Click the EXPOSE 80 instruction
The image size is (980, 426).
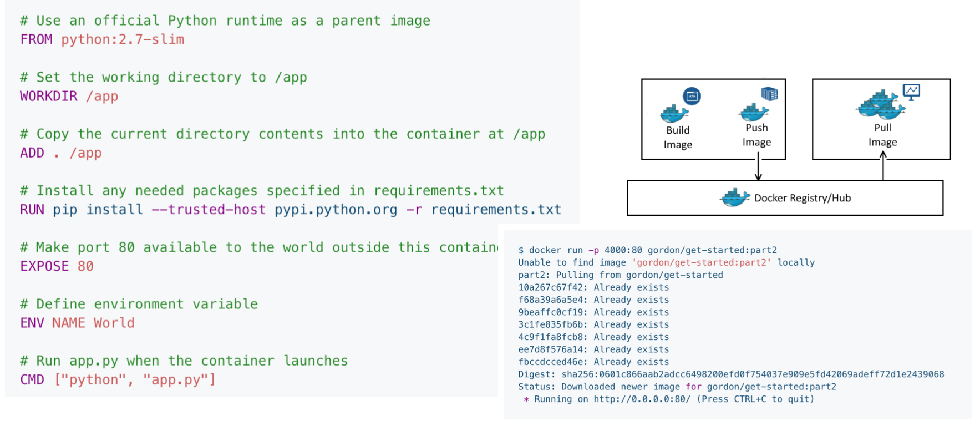[x=57, y=266]
